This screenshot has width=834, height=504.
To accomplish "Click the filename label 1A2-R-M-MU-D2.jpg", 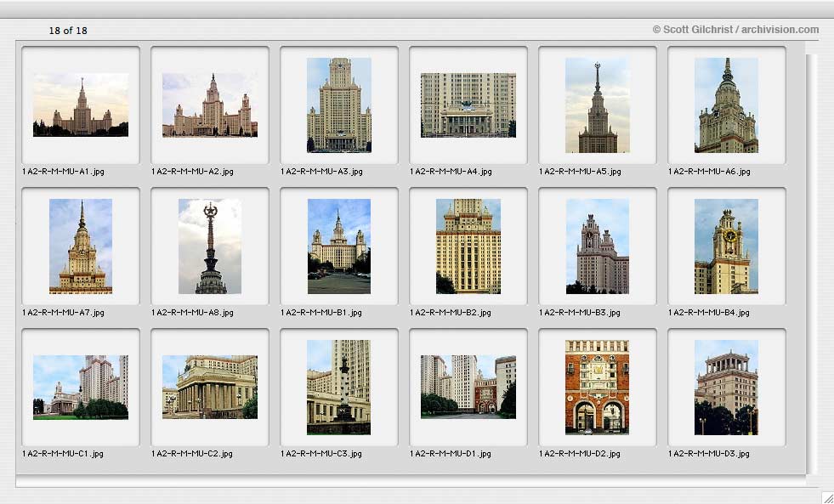I will pyautogui.click(x=580, y=454).
